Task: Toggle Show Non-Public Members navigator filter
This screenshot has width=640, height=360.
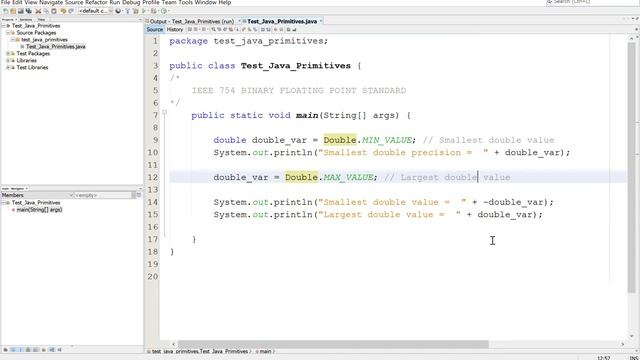Action: (28, 350)
